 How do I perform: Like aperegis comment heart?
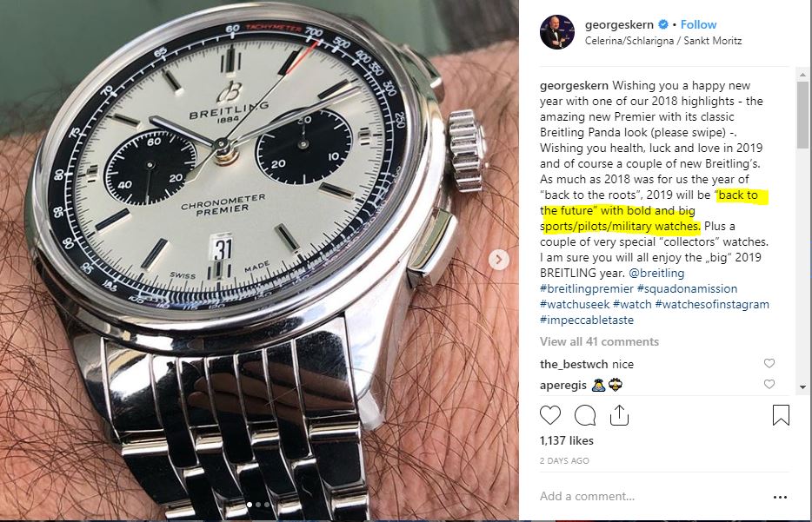click(769, 385)
